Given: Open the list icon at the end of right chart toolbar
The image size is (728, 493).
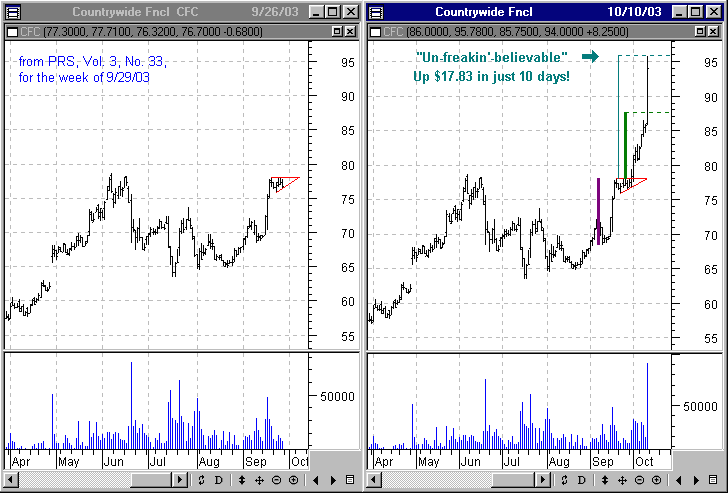Looking at the screenshot, I should (713, 480).
